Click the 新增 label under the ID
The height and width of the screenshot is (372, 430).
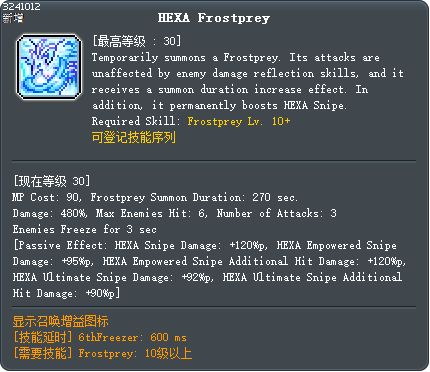click(x=13, y=18)
